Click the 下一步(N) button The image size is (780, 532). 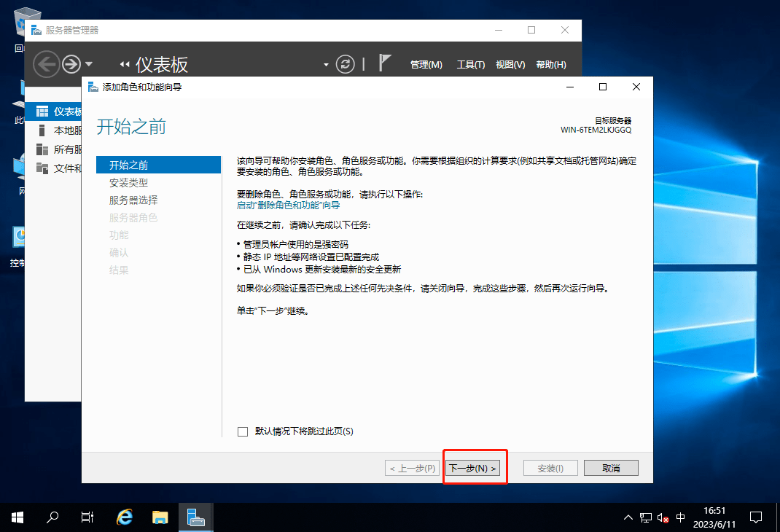coord(472,468)
